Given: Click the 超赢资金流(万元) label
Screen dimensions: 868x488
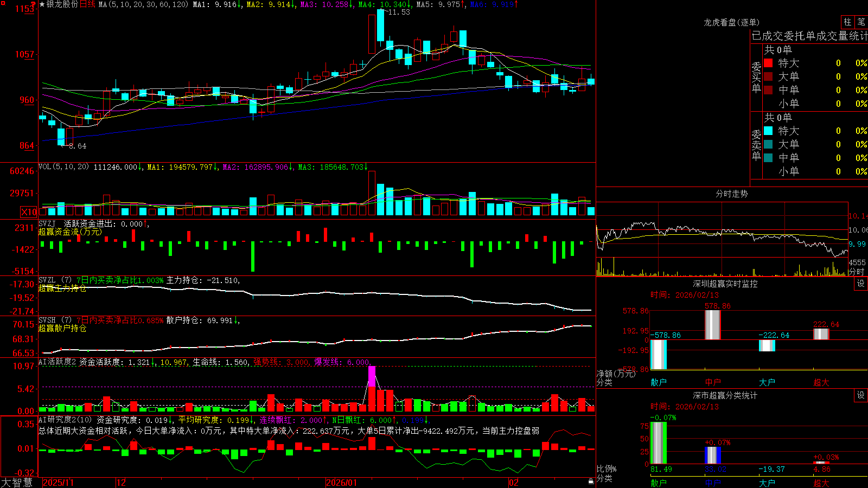Looking at the screenshot, I should [70, 232].
